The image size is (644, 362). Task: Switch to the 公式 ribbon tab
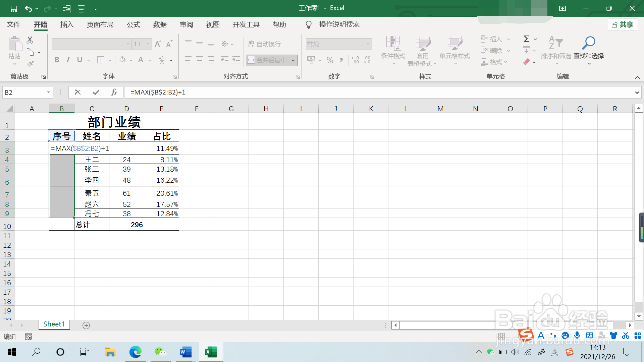133,24
